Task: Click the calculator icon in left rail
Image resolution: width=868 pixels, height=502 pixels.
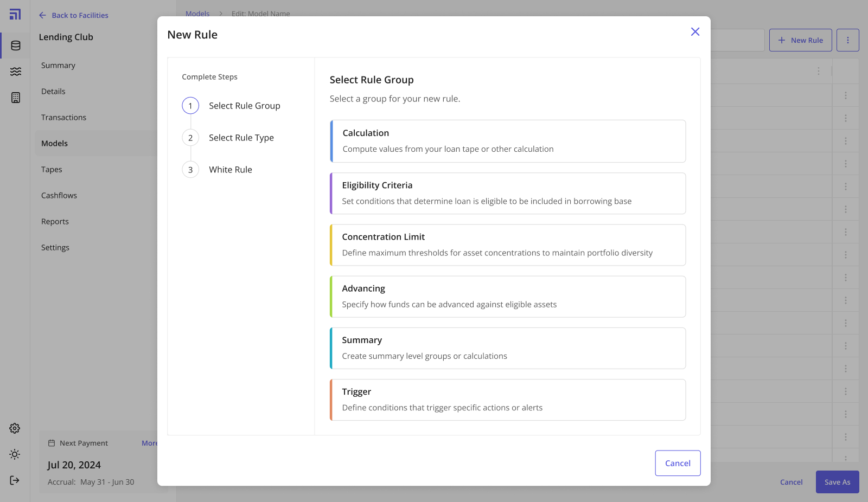Action: pos(16,98)
